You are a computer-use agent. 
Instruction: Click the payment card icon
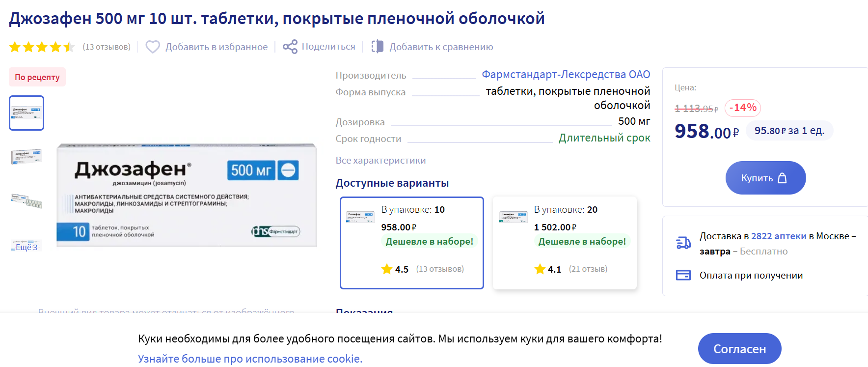point(683,275)
